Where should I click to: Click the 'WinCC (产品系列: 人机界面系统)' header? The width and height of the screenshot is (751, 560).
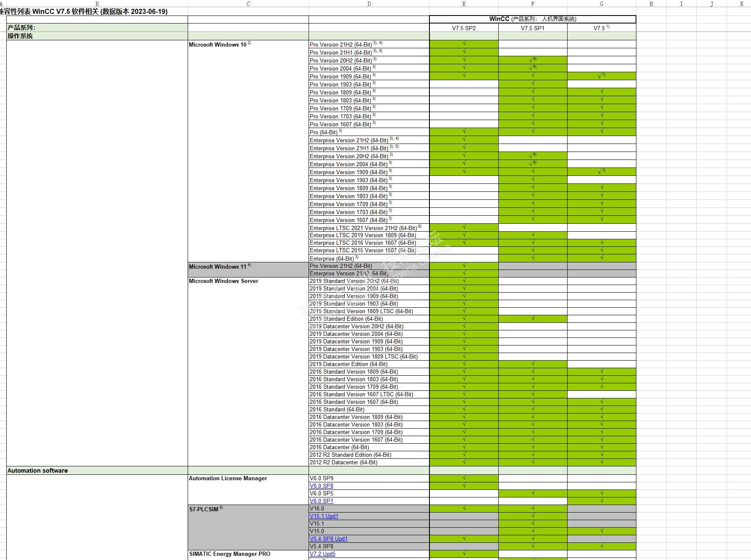533,19
